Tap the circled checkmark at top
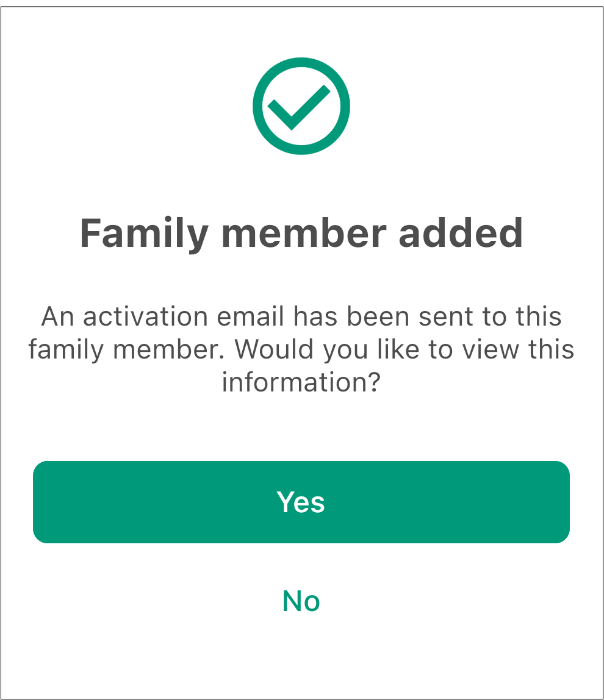The image size is (604, 700). (301, 106)
